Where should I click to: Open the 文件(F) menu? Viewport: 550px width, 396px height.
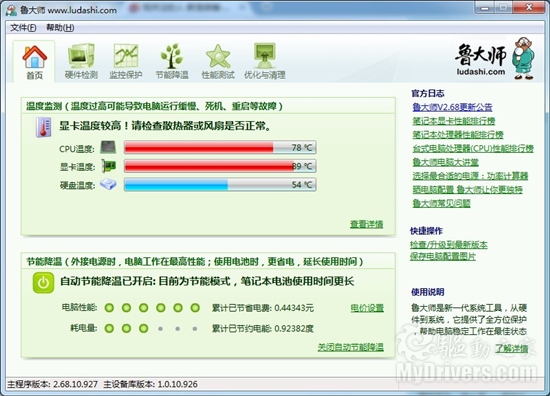pyautogui.click(x=23, y=28)
